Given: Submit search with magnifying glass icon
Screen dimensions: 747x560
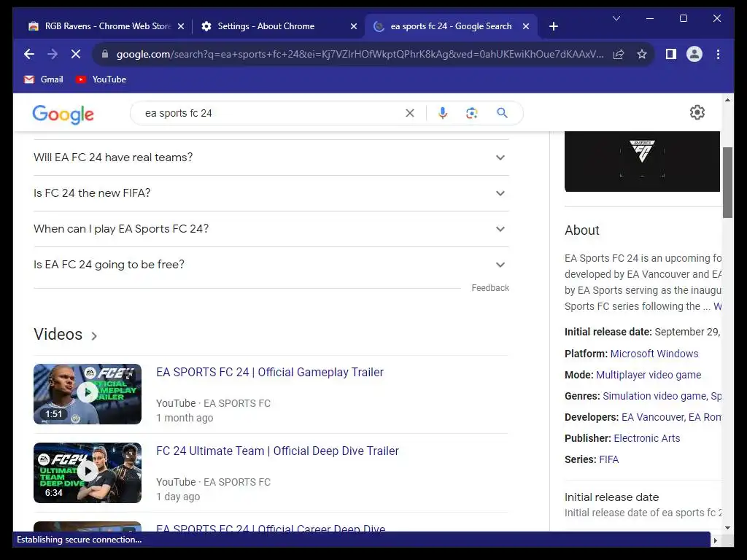Looking at the screenshot, I should pyautogui.click(x=502, y=113).
